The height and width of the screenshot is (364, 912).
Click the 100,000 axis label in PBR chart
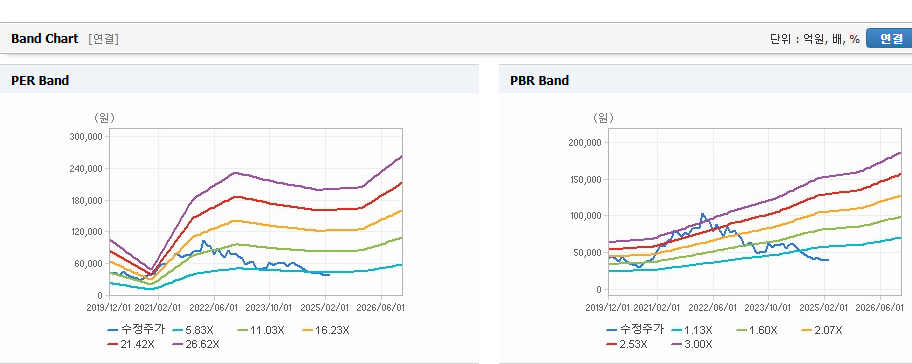coord(585,216)
